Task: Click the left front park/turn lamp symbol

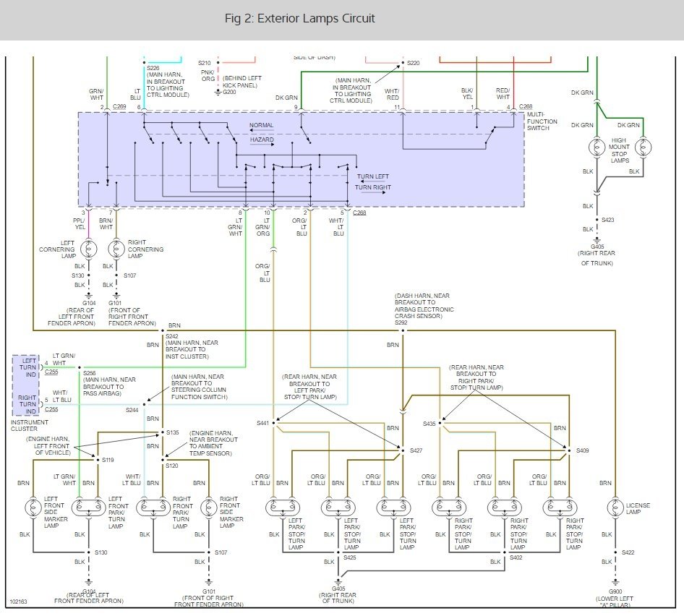Action: [x=88, y=508]
